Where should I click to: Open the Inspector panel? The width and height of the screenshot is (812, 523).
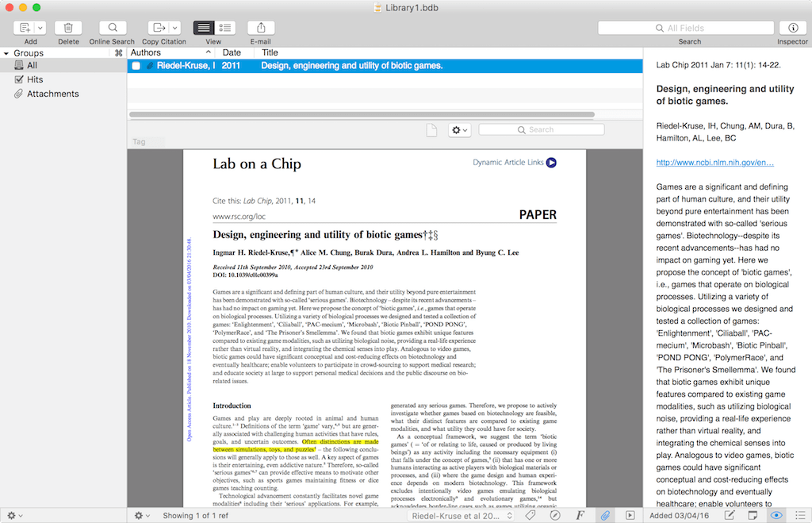point(792,29)
